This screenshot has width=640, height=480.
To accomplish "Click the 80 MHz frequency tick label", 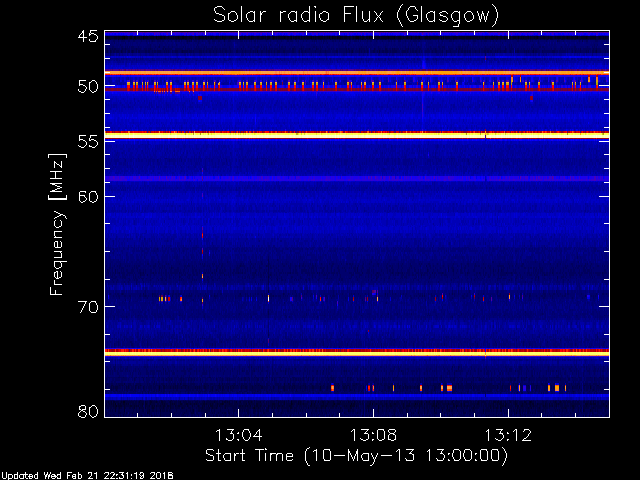I will pos(88,411).
